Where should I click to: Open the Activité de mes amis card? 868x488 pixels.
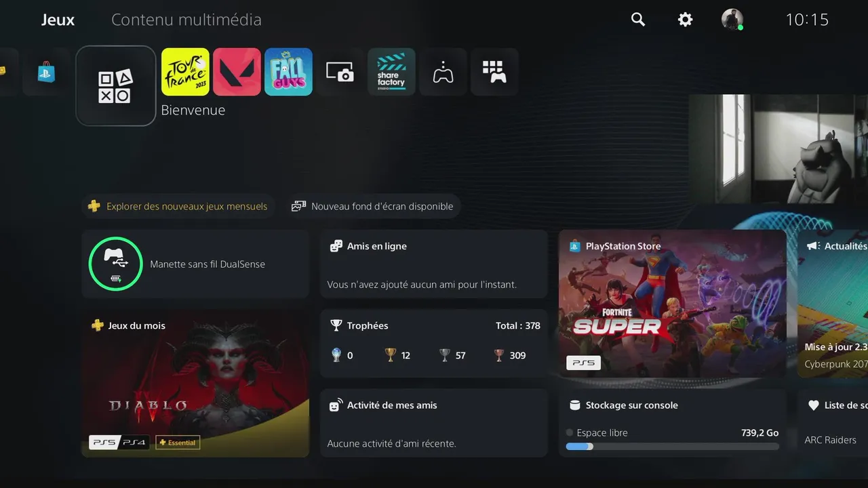coord(434,423)
